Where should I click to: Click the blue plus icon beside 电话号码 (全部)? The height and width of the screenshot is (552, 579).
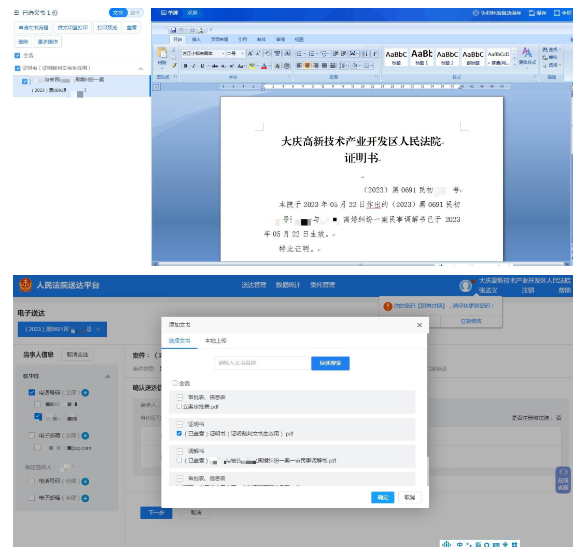[x=85, y=392]
